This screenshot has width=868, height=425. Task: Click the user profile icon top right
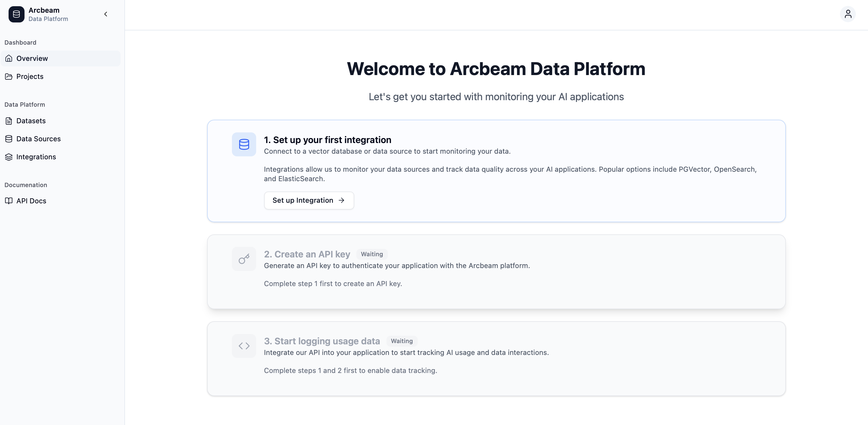pyautogui.click(x=848, y=14)
